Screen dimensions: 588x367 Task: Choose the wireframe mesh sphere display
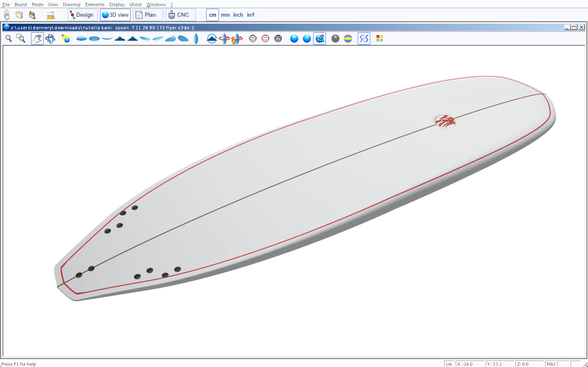coord(278,39)
